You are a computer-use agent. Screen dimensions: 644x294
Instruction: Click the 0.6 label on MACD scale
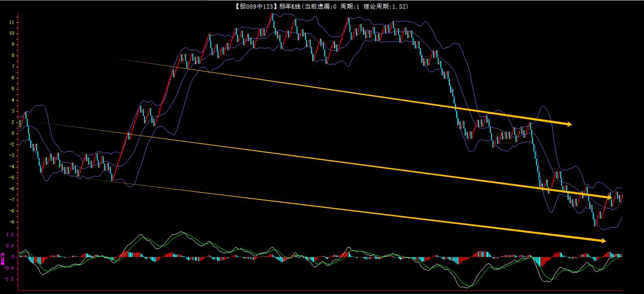click(x=10, y=246)
